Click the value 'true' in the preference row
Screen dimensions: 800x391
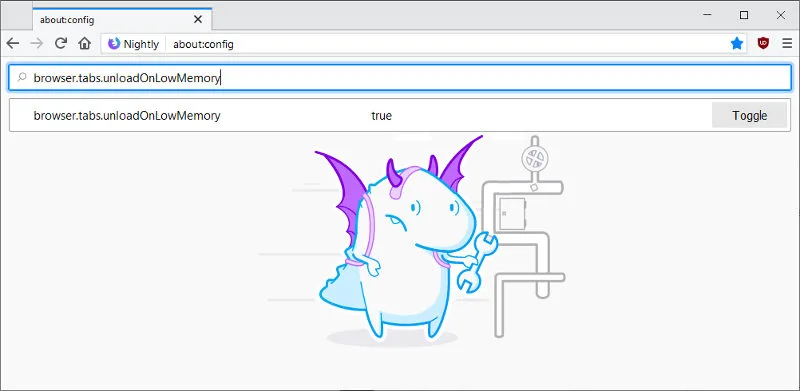click(382, 116)
